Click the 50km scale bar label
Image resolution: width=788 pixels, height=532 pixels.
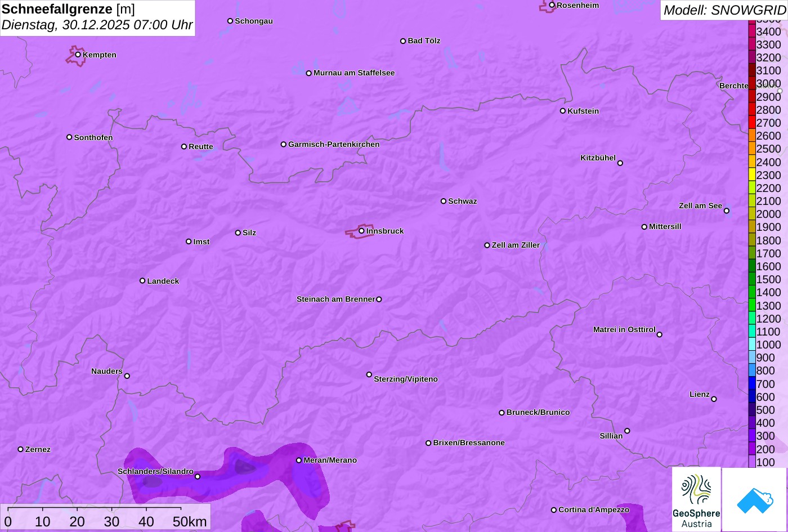tap(190, 522)
